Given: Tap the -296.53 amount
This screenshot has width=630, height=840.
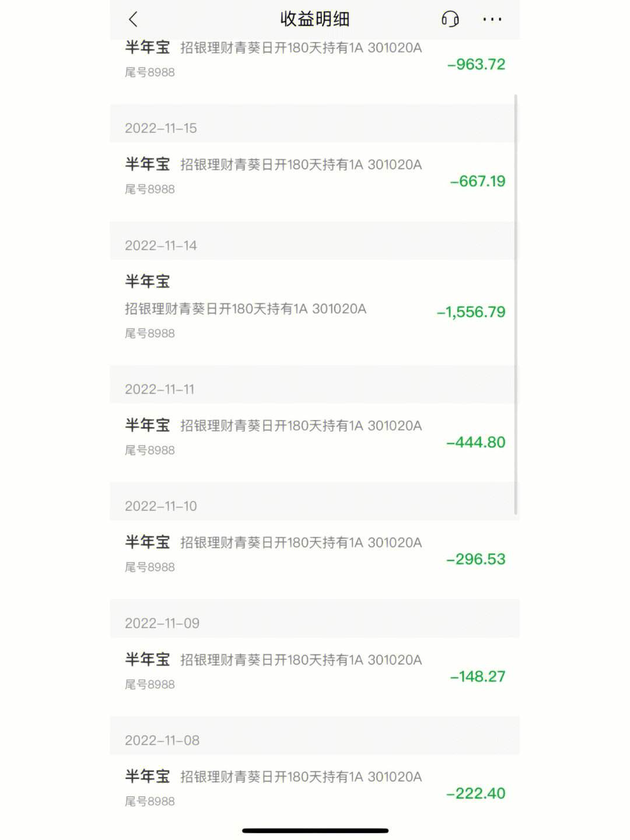Looking at the screenshot, I should pyautogui.click(x=475, y=559).
